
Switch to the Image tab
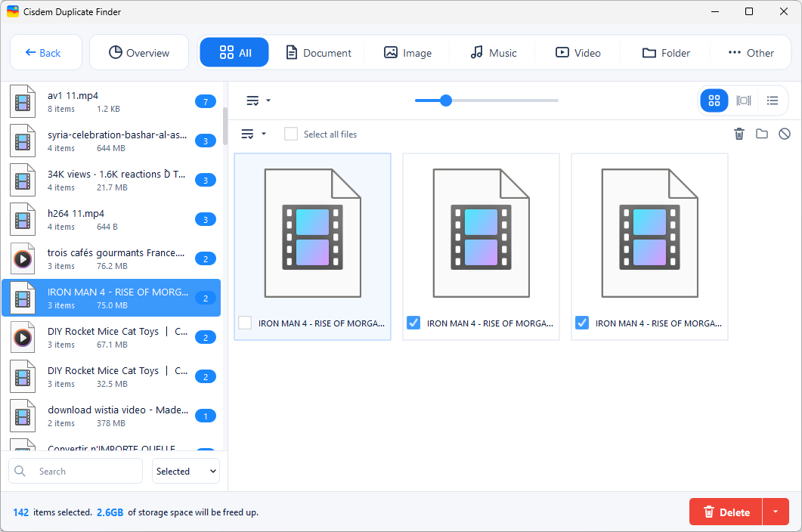pyautogui.click(x=407, y=53)
